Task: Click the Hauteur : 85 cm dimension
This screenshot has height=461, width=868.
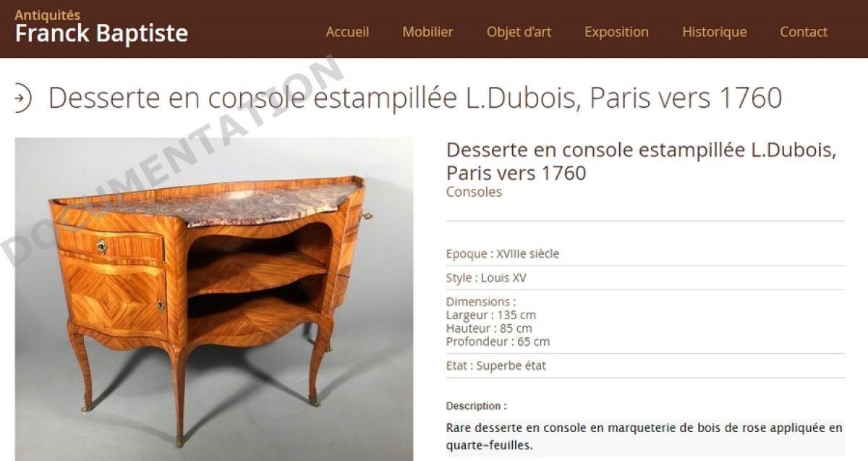Action: coord(489,329)
